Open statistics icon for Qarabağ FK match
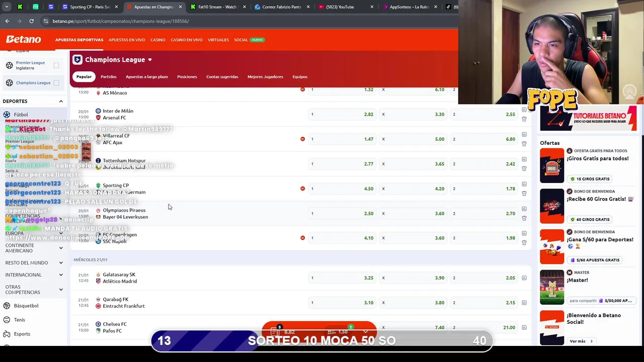The image size is (644, 362). 524,303
